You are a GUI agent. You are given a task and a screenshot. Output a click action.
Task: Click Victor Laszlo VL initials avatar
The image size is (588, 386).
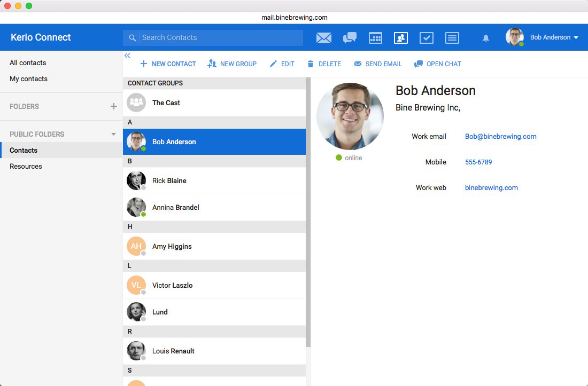(136, 285)
